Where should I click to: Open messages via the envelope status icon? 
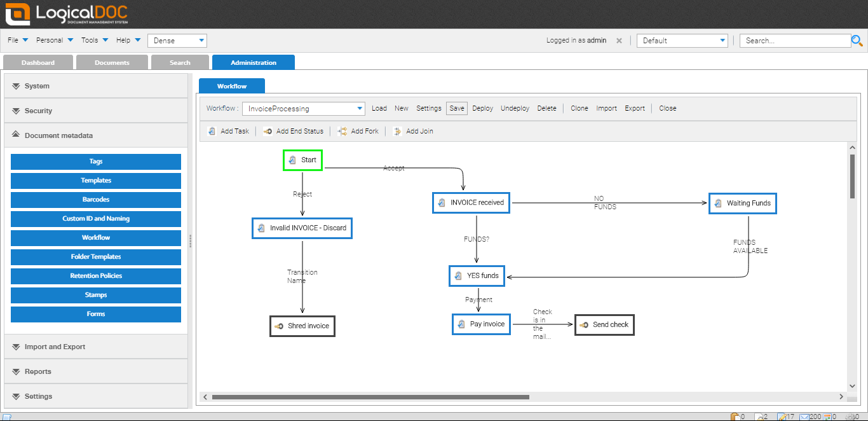tap(805, 417)
